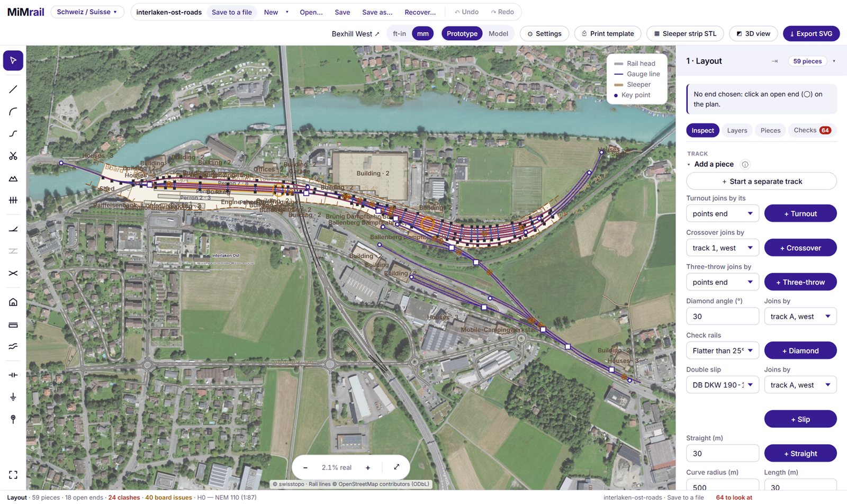The image size is (847, 504).
Task: Expand the layout panel options arrow
Action: tap(834, 61)
